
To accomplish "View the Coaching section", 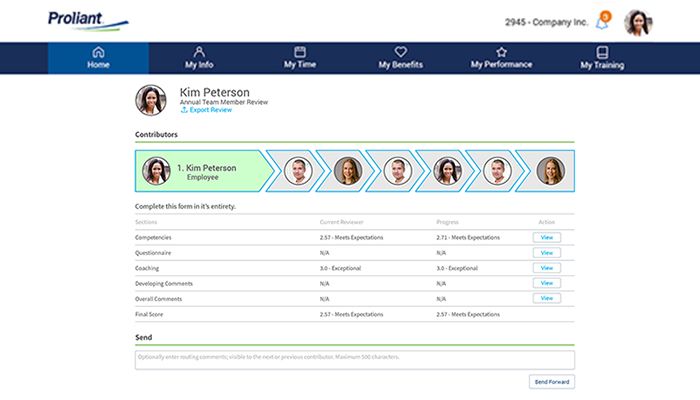I will tap(547, 268).
